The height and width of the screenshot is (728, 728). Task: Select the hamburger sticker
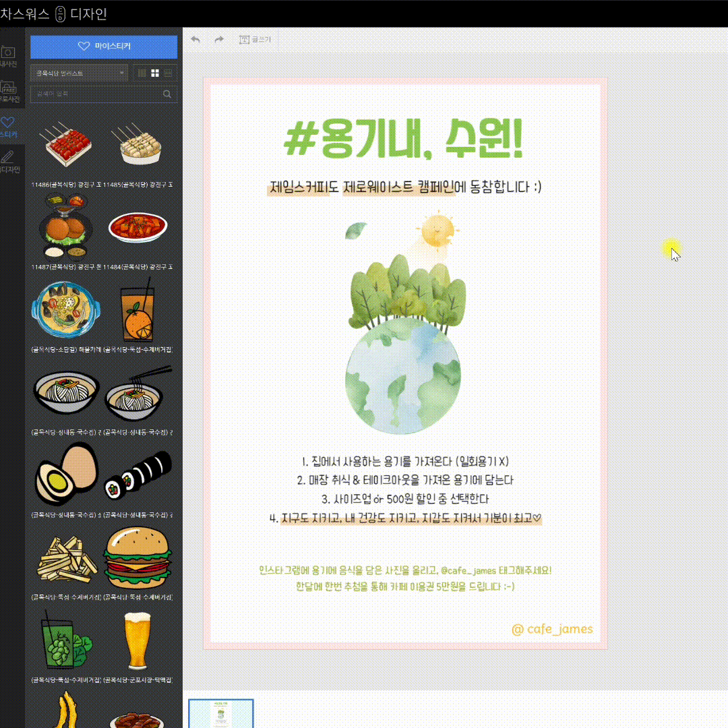(138, 557)
